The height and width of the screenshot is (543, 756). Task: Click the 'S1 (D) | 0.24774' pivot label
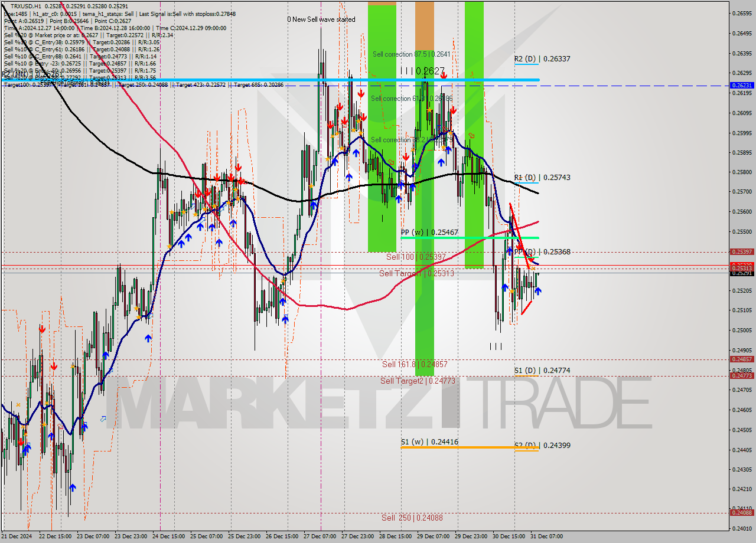[542, 371]
